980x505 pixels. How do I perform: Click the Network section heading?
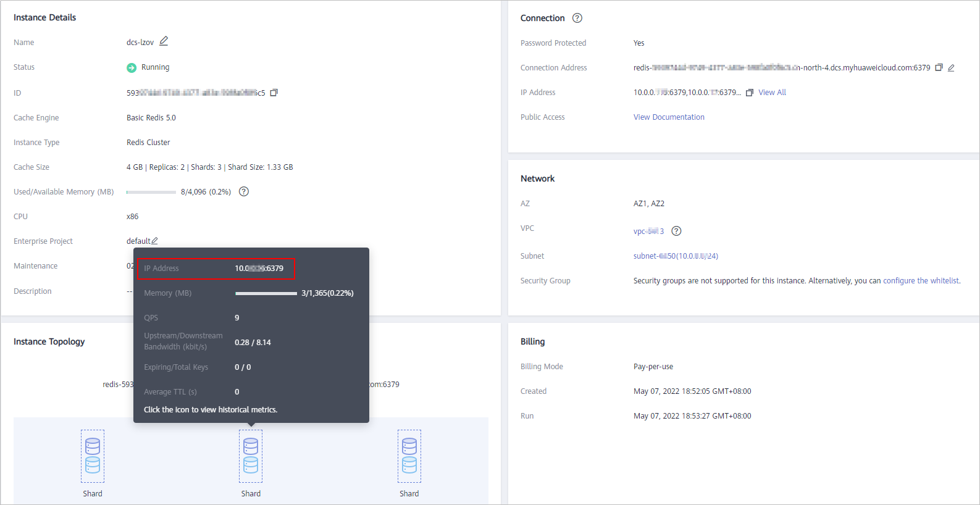537,178
